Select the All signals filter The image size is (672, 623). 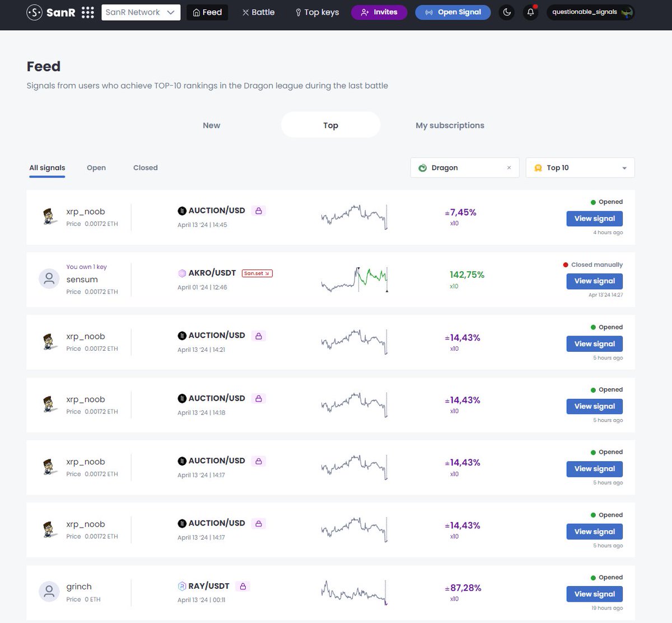(46, 168)
